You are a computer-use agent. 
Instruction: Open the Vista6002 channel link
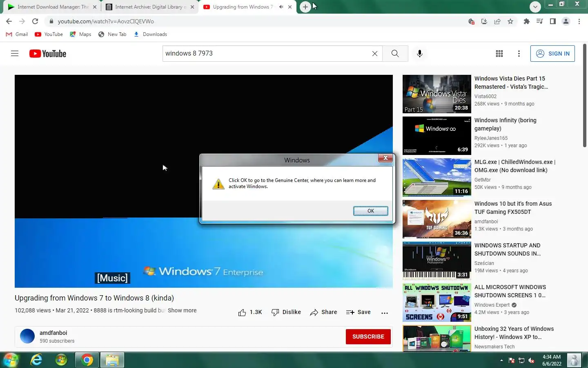point(486,96)
